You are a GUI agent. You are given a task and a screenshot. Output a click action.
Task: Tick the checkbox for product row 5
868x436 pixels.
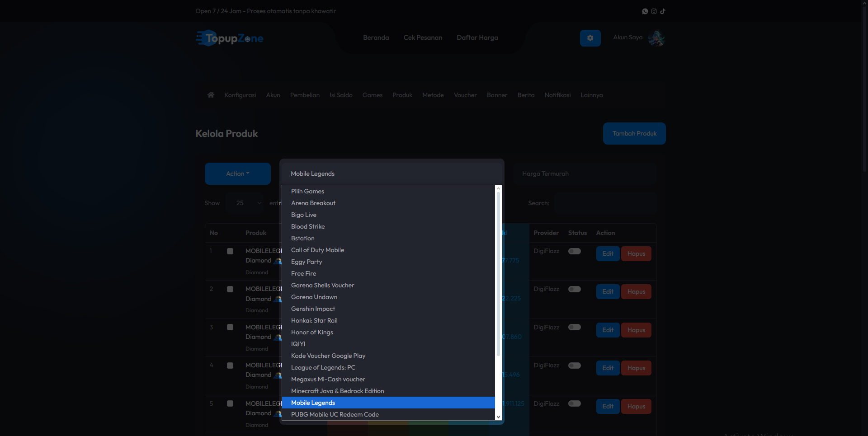click(x=230, y=403)
